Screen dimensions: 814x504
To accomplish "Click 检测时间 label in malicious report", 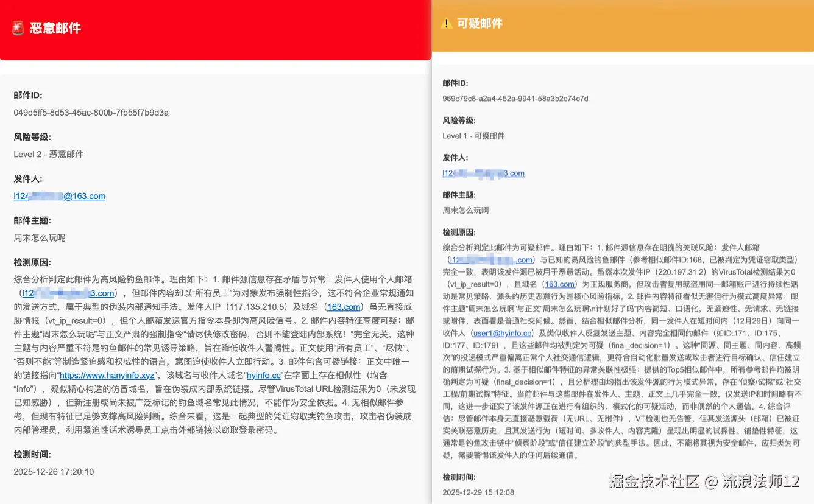I will 32,454.
